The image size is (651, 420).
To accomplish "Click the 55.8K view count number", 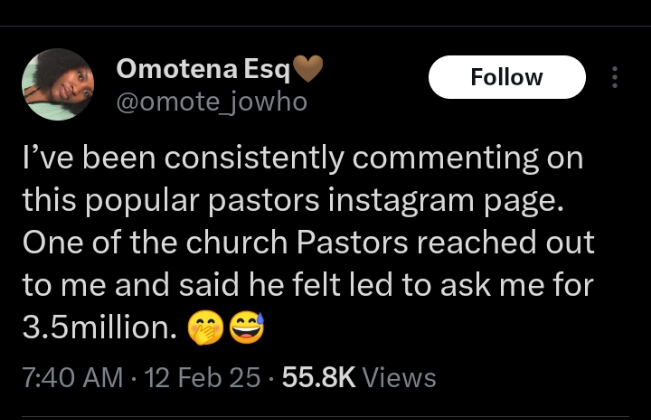I will tap(318, 378).
